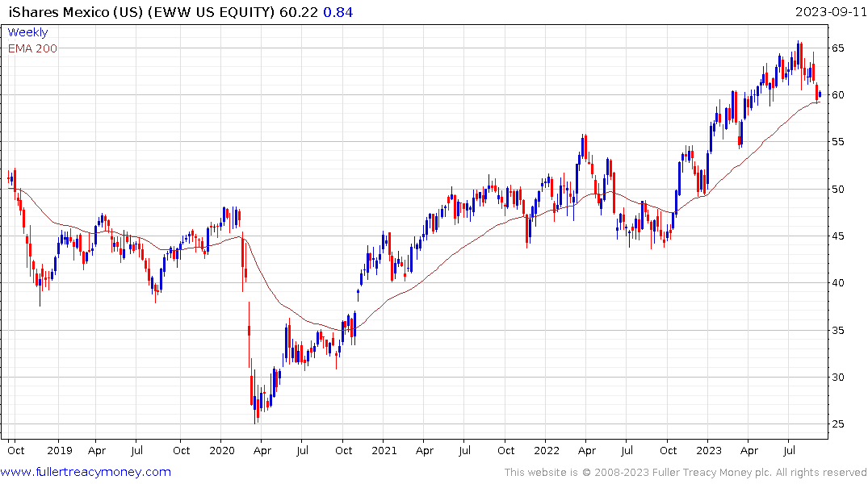This screenshot has width=868, height=484.
Task: Click the 40 price axis label
Action: point(837,283)
